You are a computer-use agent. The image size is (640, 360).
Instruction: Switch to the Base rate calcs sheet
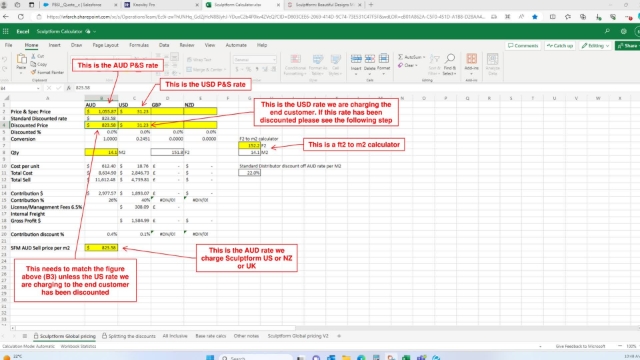coord(211,336)
